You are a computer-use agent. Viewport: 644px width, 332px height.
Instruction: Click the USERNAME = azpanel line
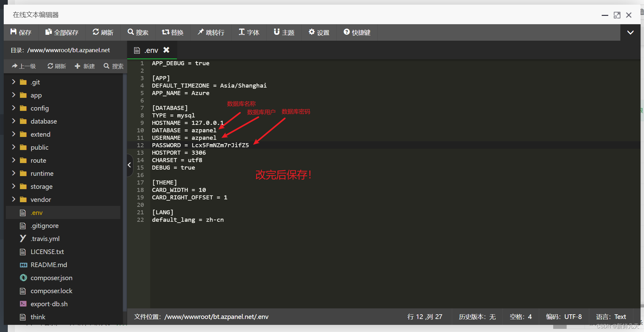[184, 138]
